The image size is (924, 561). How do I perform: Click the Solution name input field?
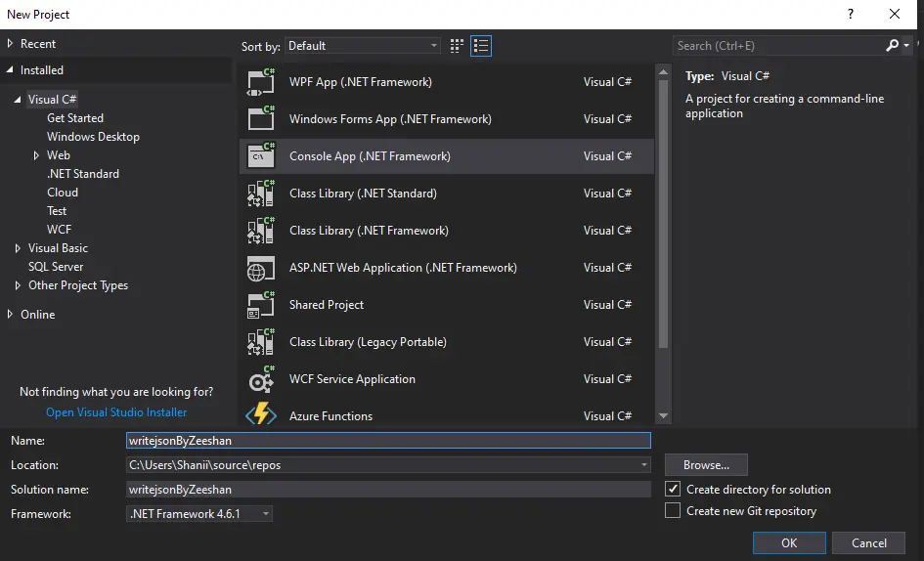388,489
